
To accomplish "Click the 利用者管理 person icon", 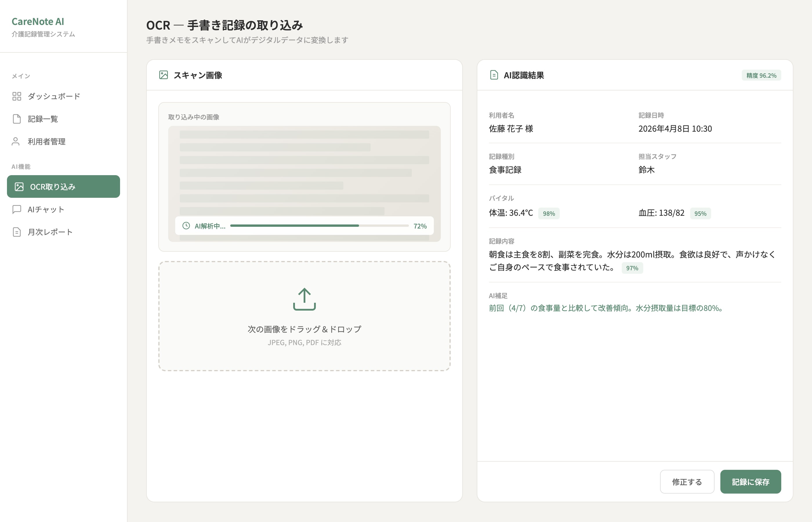I will pyautogui.click(x=16, y=141).
